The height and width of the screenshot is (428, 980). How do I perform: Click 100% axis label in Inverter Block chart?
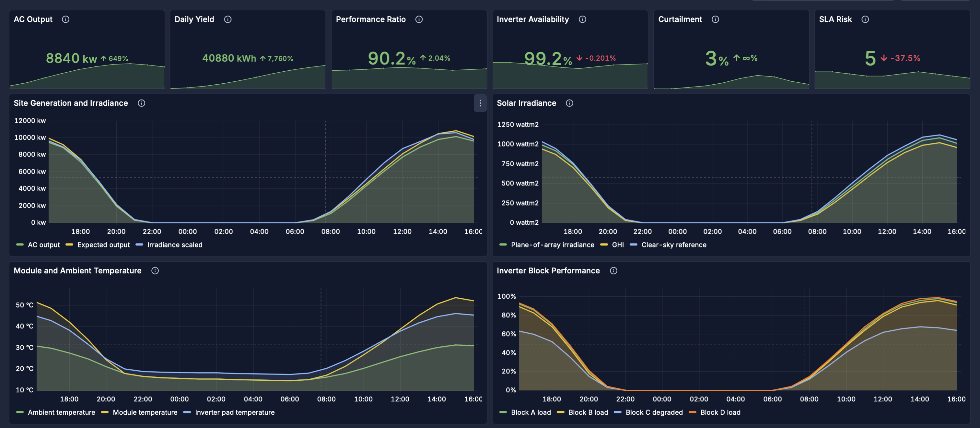click(507, 296)
